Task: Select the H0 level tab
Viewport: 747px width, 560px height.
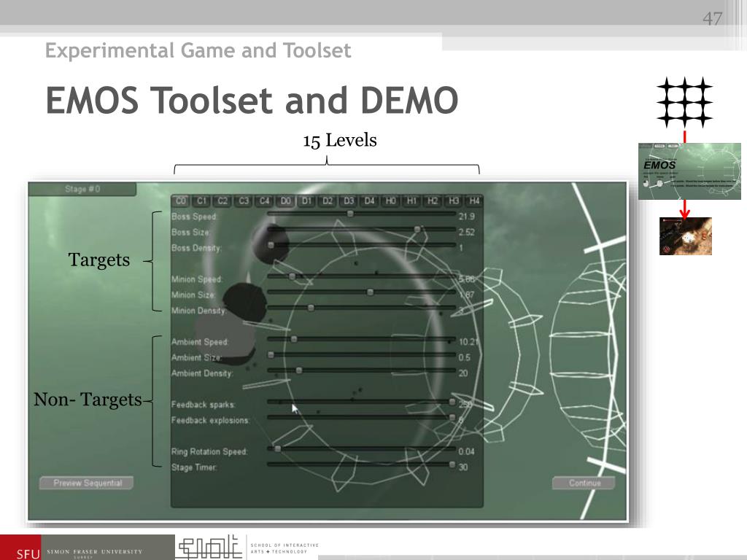Action: coord(391,201)
